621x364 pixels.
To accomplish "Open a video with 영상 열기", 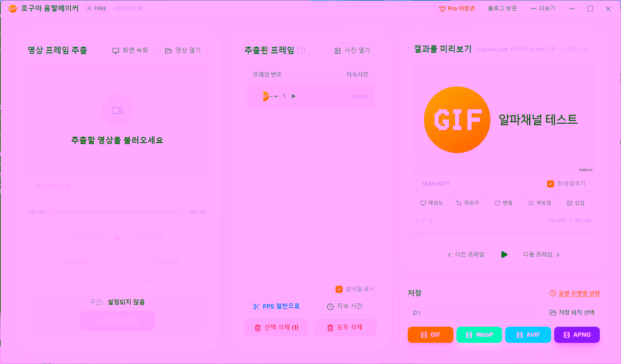I will (183, 50).
